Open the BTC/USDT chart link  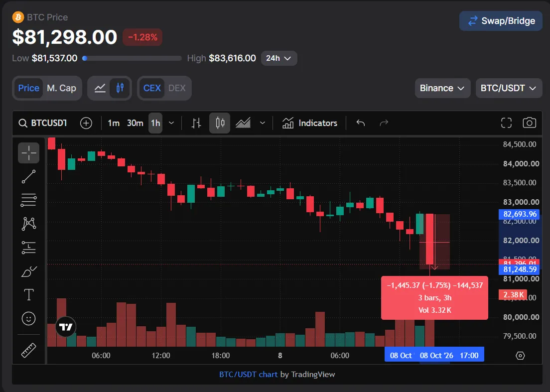click(248, 375)
